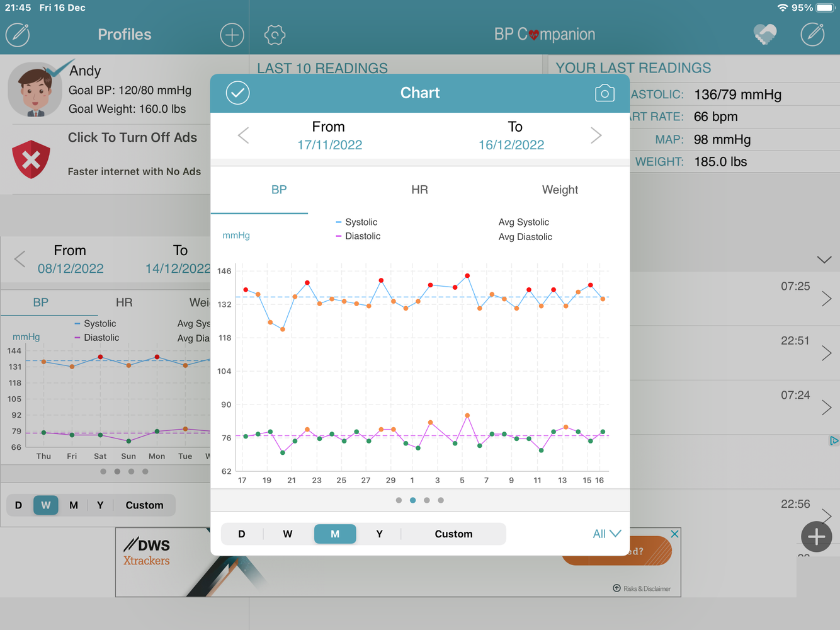Screen dimensions: 840x630
Task: Confirm chart with the checkmark circle icon
Action: click(x=238, y=93)
